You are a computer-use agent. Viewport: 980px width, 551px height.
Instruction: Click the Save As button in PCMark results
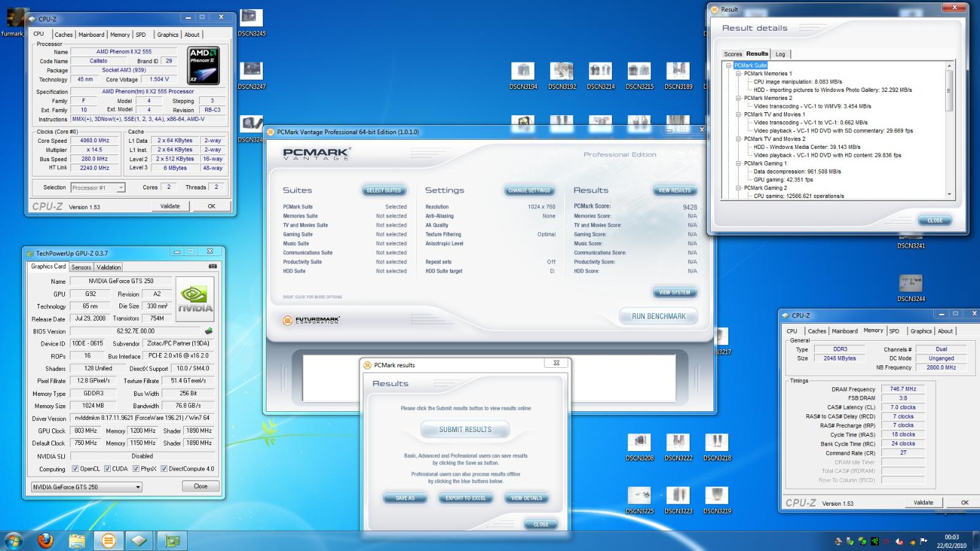(405, 498)
